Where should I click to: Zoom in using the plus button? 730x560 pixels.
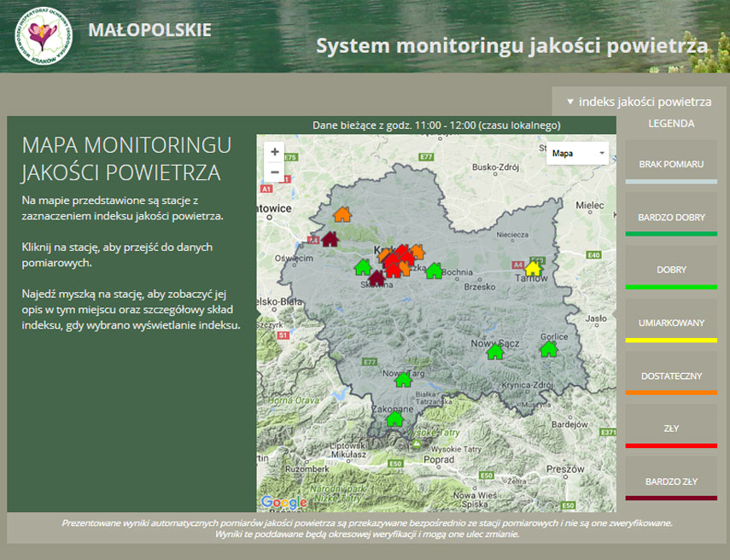pos(274,152)
